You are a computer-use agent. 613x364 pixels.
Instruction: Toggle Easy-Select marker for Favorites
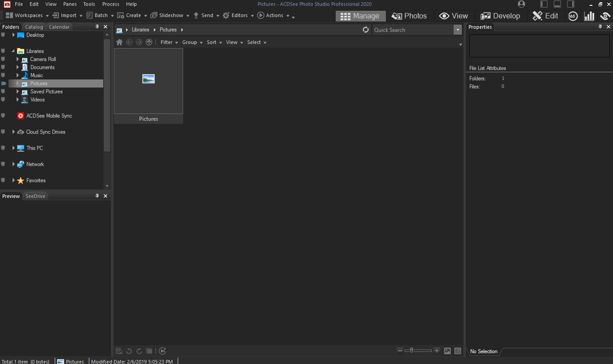[x=3, y=180]
